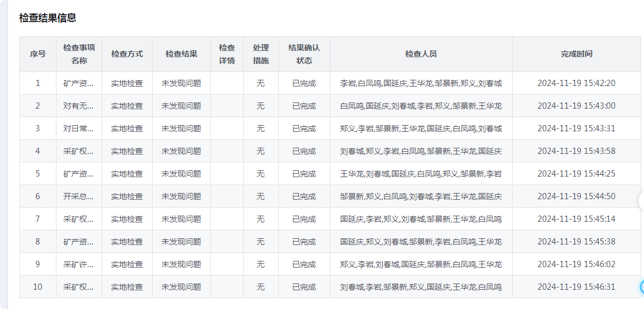The image size is (644, 309).
Task: Click the inspector list in row 7
Action: pyautogui.click(x=421, y=219)
